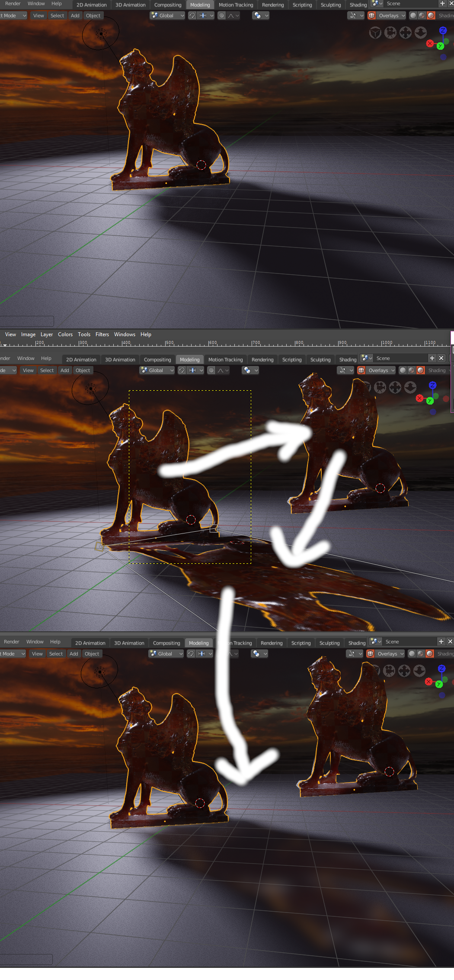
Task: Open GIMP Colors menu
Action: point(65,334)
